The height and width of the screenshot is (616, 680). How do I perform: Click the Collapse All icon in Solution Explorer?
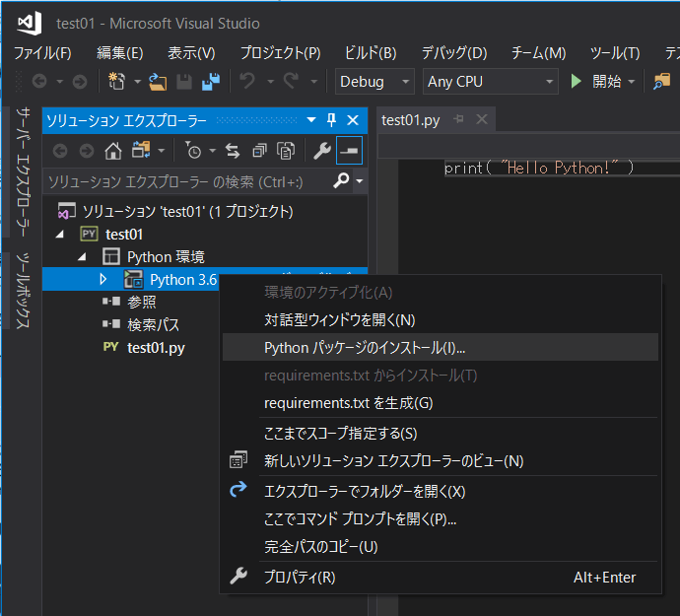259,151
